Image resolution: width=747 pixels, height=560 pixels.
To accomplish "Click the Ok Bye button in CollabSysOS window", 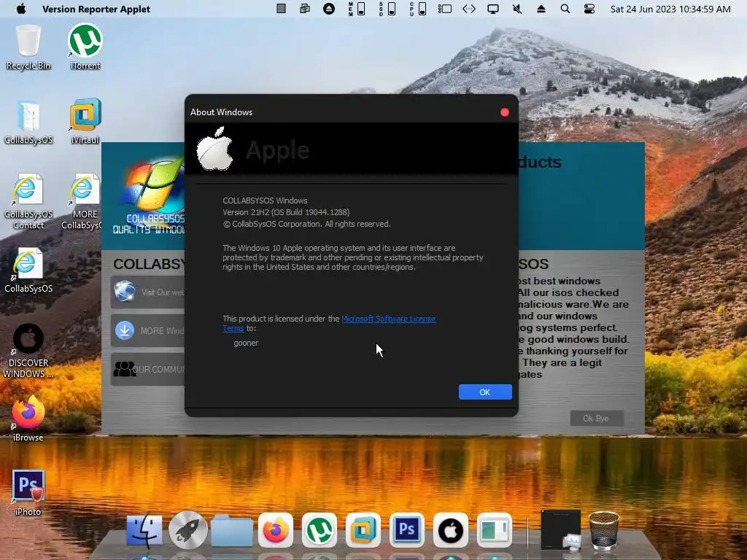I will [597, 419].
